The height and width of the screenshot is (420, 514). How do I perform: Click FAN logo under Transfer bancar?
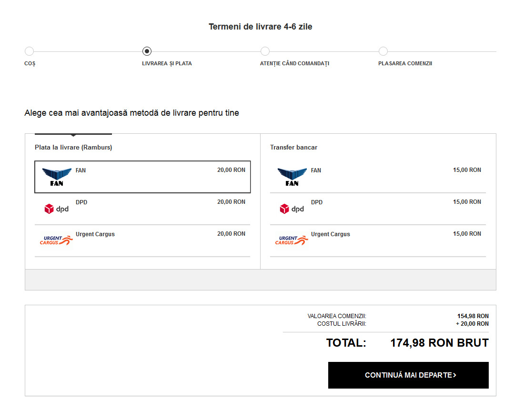pos(292,177)
